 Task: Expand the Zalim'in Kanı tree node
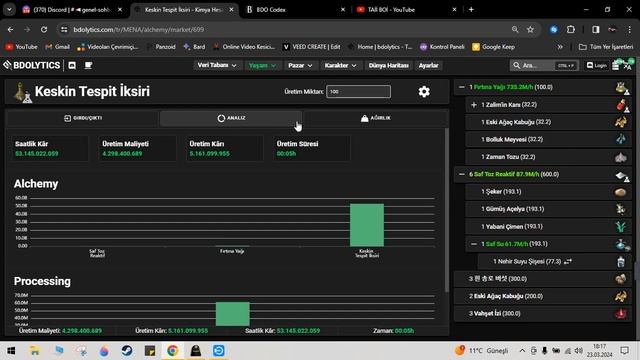tap(473, 105)
